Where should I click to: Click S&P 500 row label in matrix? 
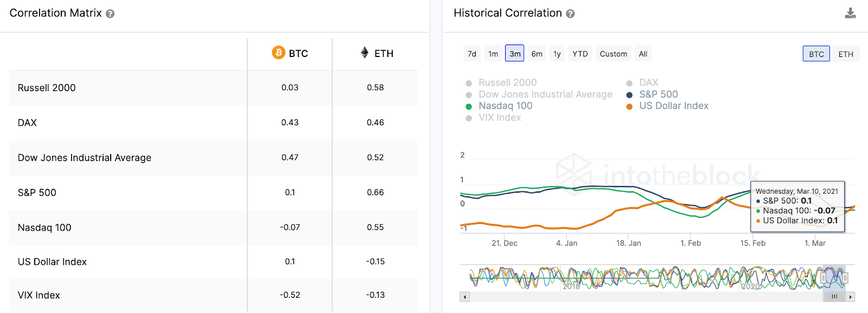(x=37, y=193)
